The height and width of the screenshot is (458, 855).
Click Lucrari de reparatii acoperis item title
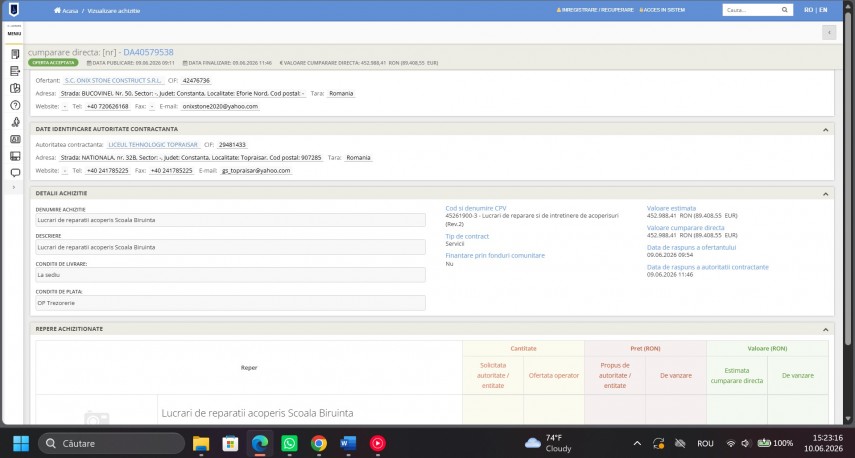click(257, 413)
